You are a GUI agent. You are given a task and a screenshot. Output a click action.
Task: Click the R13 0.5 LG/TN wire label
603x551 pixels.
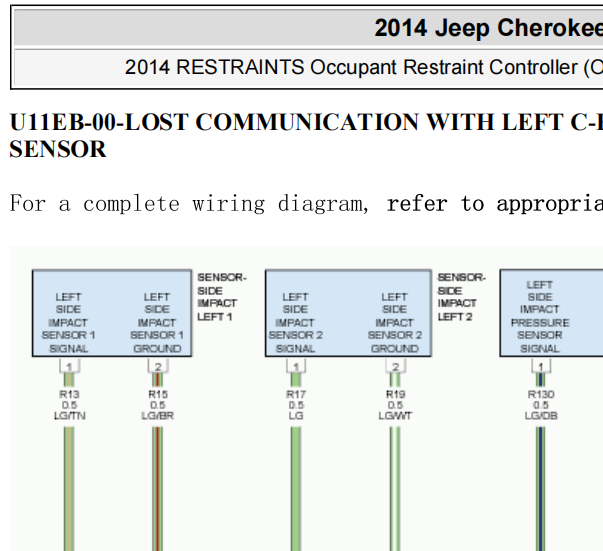[70, 405]
